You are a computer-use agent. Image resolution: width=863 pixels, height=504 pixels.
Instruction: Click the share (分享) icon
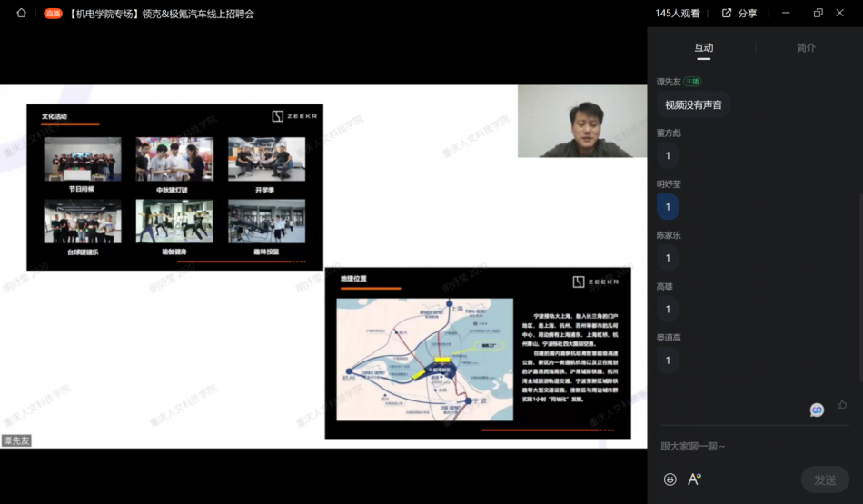pyautogui.click(x=727, y=14)
